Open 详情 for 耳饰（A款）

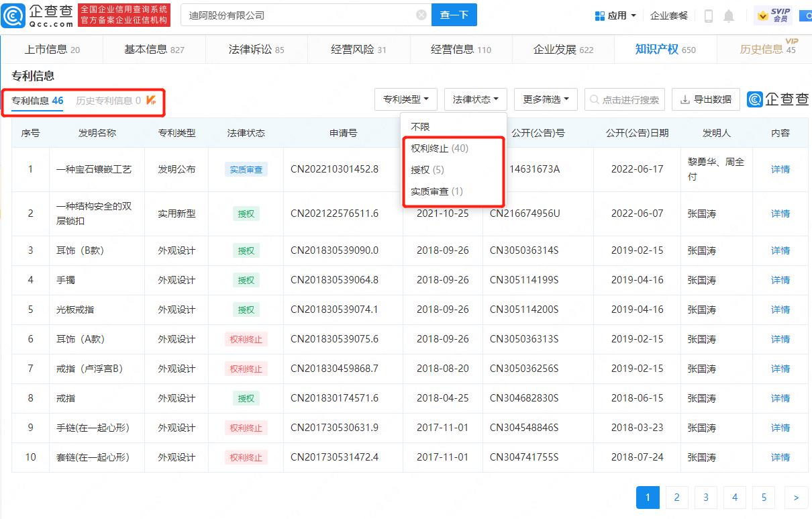click(x=780, y=339)
